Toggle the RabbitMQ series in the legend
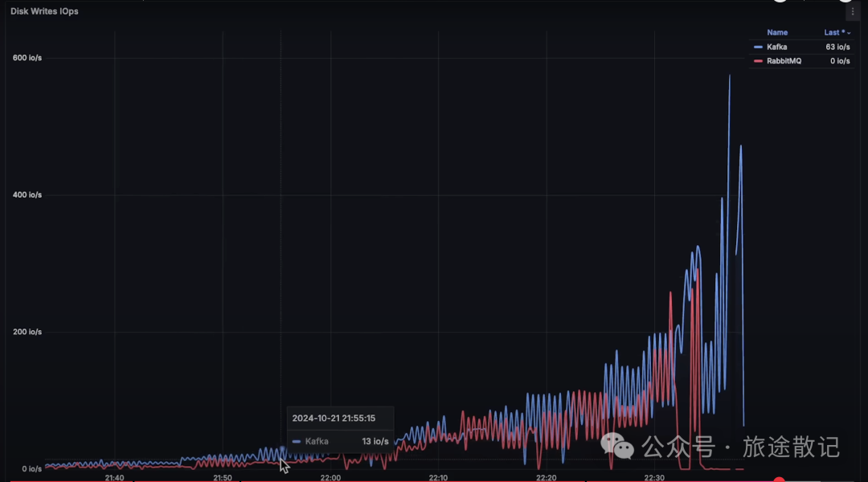This screenshot has height=482, width=868. (784, 61)
